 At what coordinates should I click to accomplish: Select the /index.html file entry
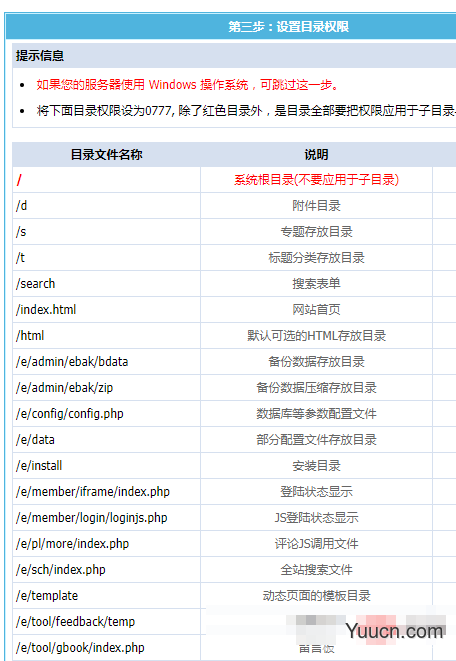click(46, 309)
